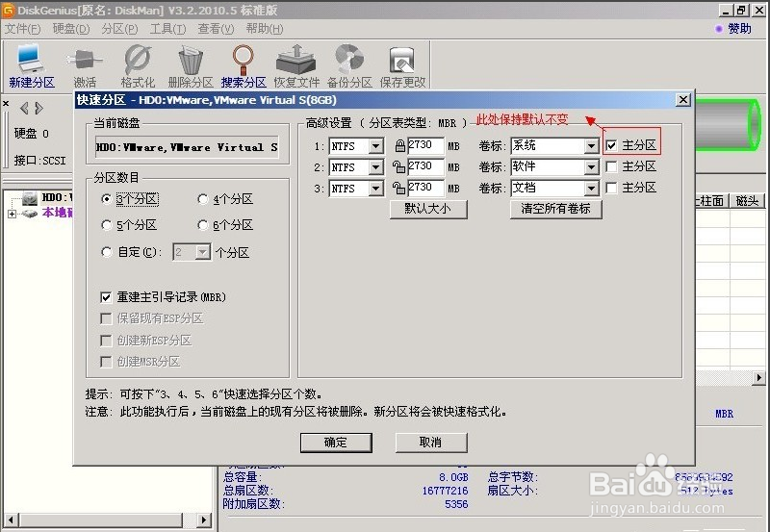The width and height of the screenshot is (770, 532).
Task: Click the HD0 disk icon in the tree
Action: [30, 198]
